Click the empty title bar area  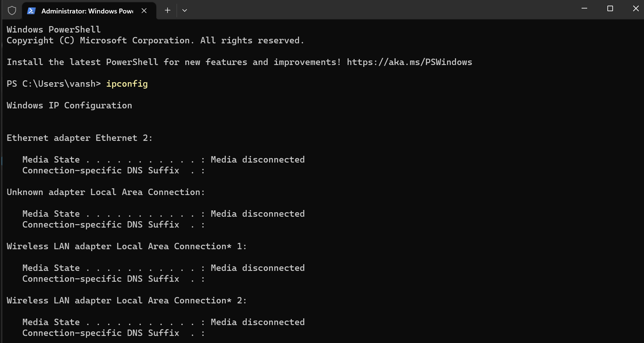374,10
